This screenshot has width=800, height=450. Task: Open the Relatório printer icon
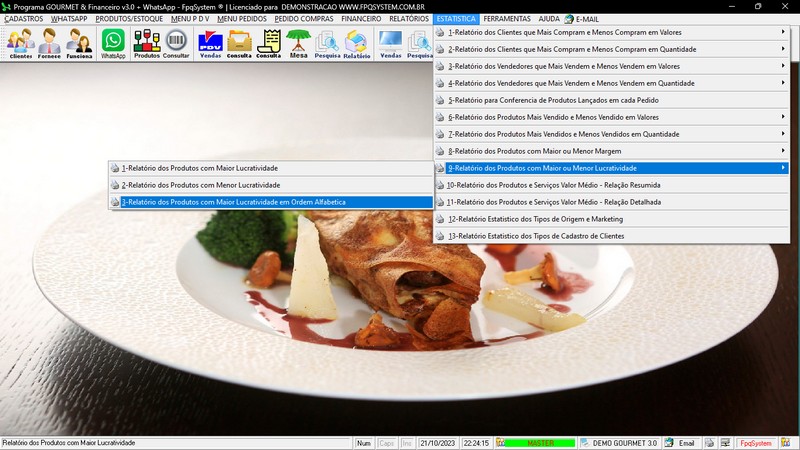(x=357, y=43)
